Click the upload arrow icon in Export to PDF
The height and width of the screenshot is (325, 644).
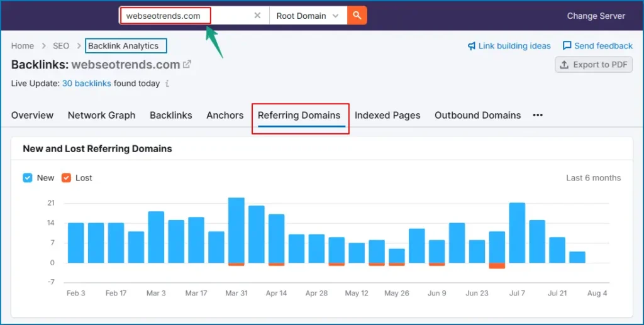(564, 65)
